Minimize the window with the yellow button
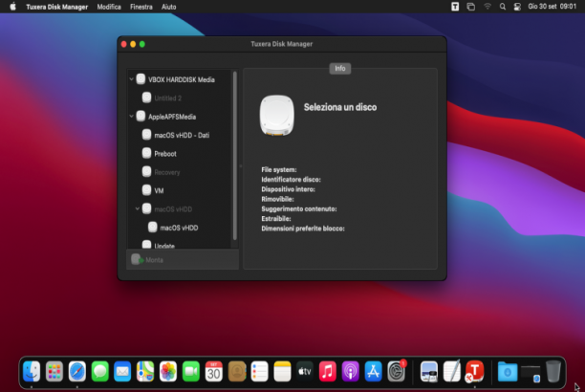The width and height of the screenshot is (585, 392). point(133,44)
